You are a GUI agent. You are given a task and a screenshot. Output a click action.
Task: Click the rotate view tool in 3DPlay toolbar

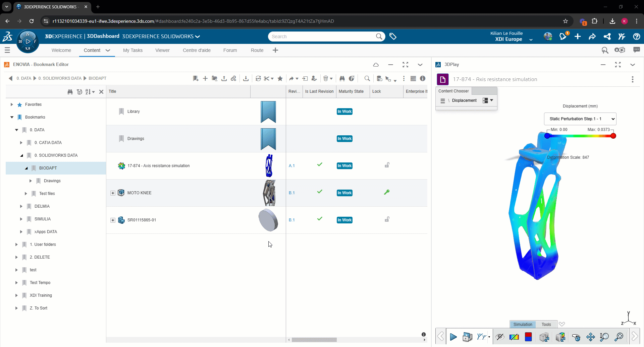[x=576, y=337]
